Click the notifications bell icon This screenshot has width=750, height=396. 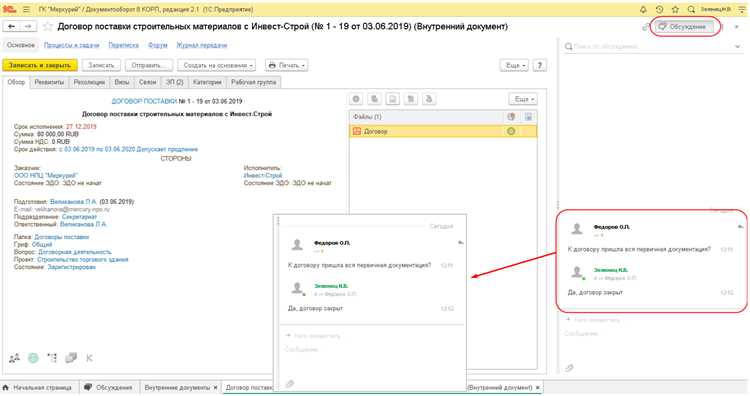click(643, 9)
